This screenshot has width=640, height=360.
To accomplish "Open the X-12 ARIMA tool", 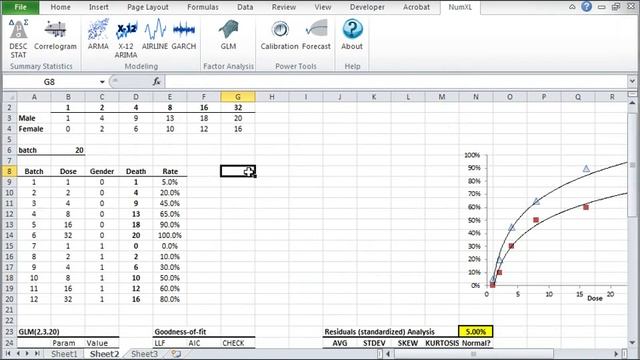I will click(126, 39).
